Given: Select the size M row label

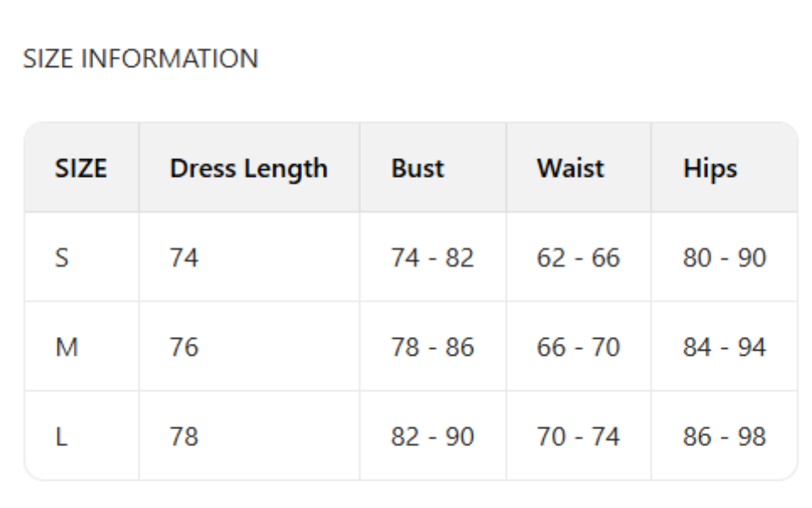Looking at the screenshot, I should tap(67, 347).
